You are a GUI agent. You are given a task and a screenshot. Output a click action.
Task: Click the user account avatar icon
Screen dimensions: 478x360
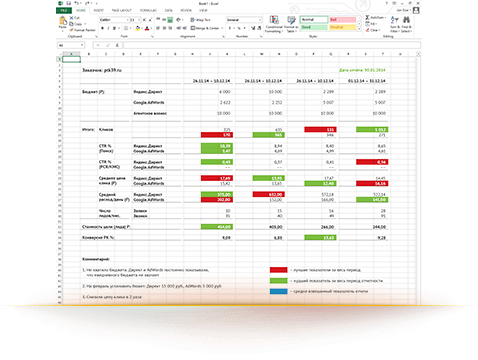[416, 10]
